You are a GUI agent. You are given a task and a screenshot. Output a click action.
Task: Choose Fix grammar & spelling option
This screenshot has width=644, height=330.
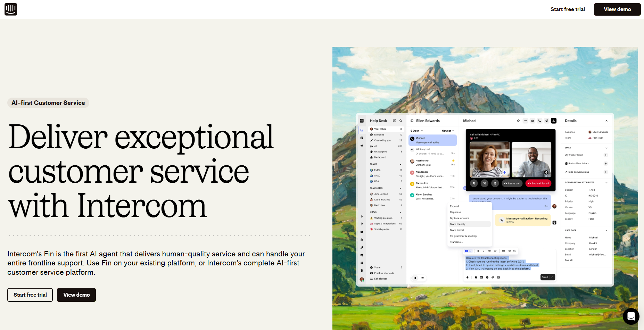tap(463, 236)
